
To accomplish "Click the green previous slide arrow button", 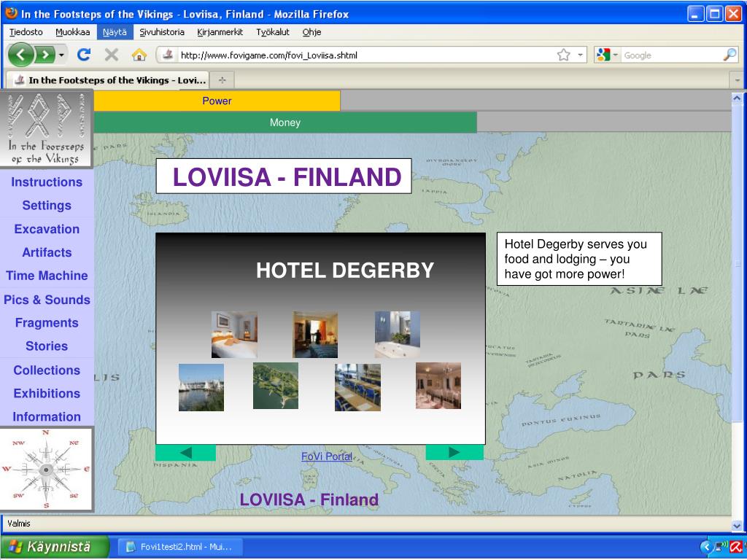I will [x=186, y=453].
